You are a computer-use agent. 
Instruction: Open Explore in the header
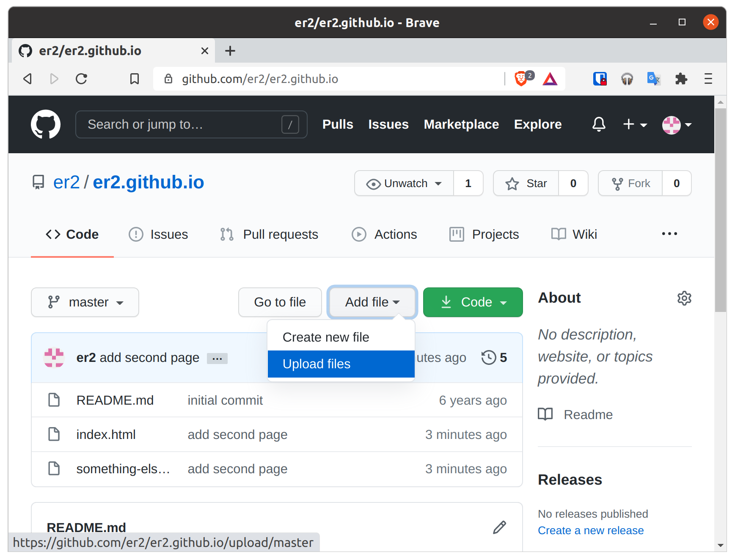538,124
